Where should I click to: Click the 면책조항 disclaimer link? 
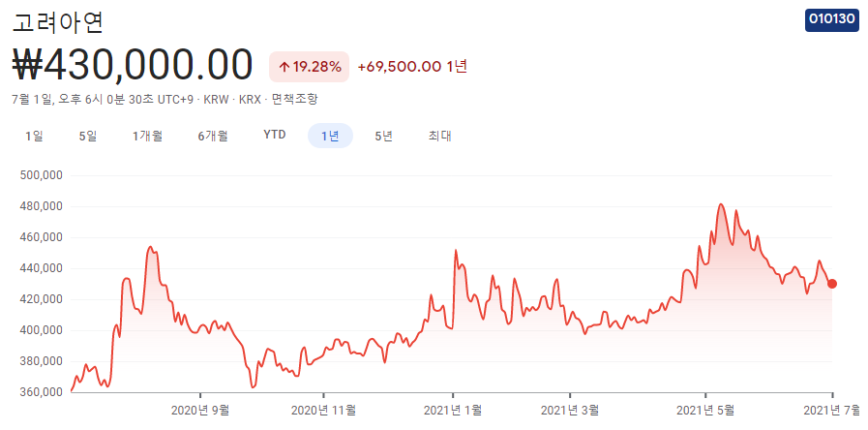point(294,100)
